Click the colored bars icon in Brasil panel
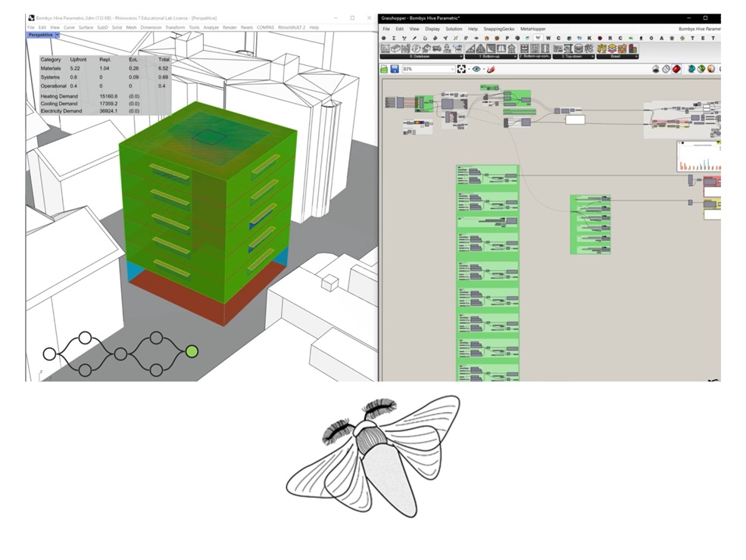 [x=632, y=48]
